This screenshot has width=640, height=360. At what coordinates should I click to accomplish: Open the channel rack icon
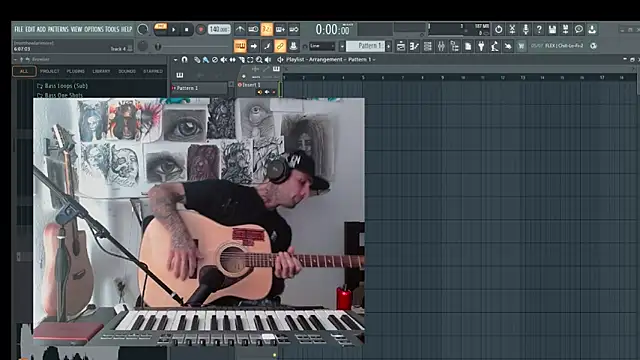427,46
